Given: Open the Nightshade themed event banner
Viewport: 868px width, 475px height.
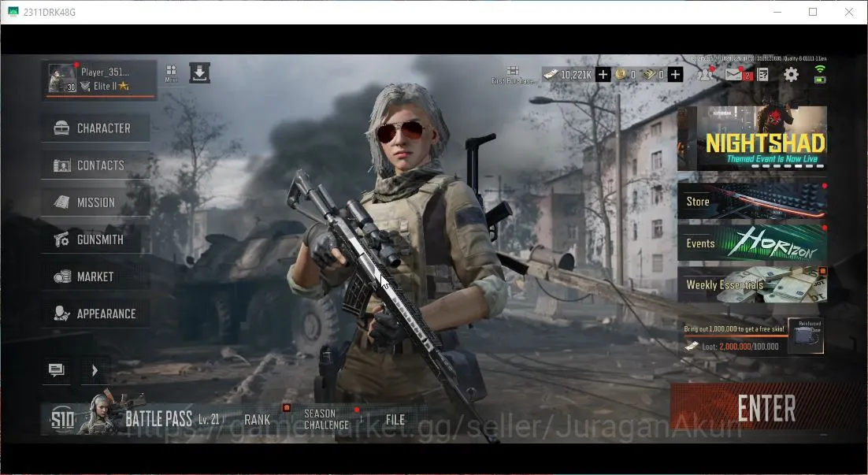Looking at the screenshot, I should tap(752, 139).
